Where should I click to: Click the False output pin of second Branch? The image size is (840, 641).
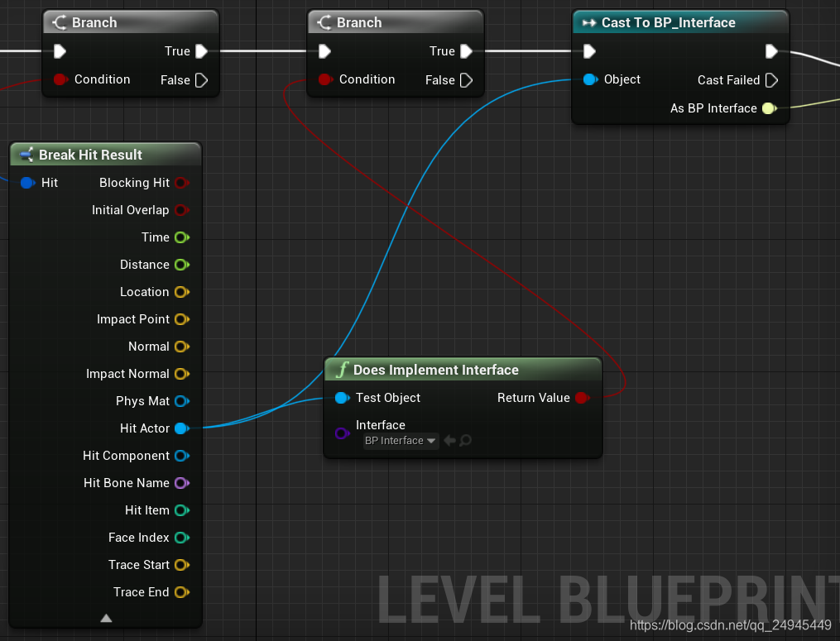pos(466,80)
